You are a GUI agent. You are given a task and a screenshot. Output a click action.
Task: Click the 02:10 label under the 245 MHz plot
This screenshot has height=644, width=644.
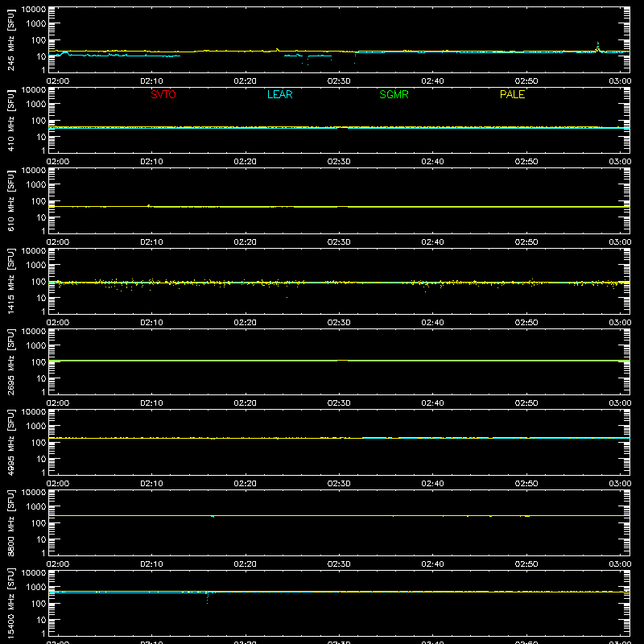151,81
